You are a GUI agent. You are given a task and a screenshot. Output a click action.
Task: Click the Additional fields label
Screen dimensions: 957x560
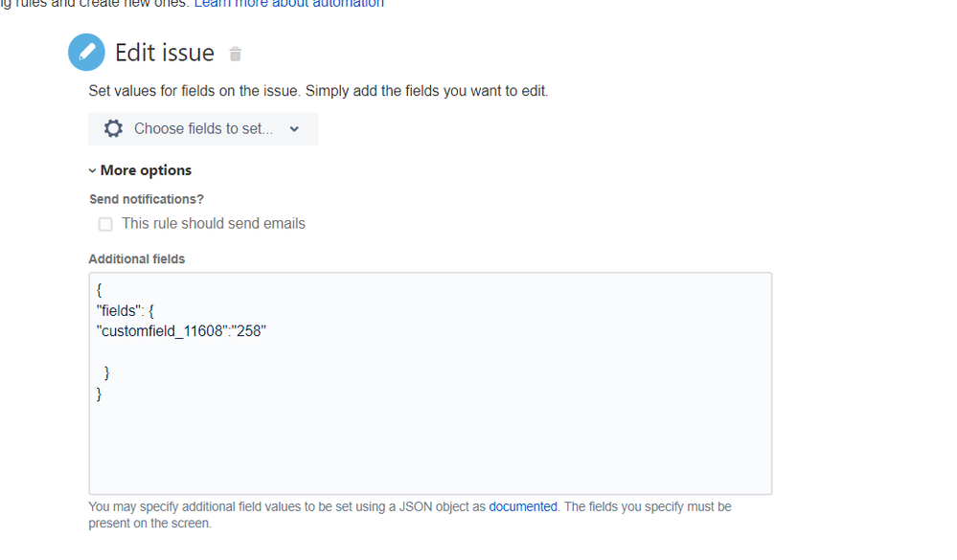pyautogui.click(x=136, y=258)
